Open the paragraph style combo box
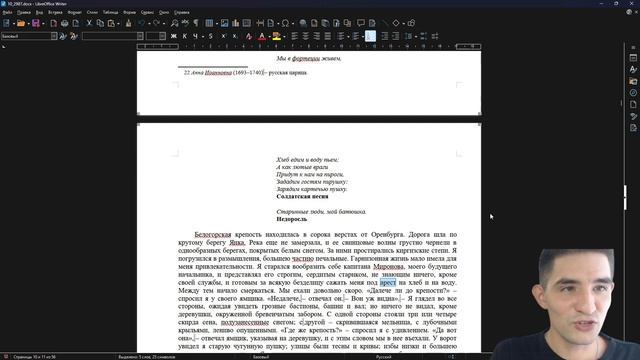The image size is (640, 360). point(29,36)
